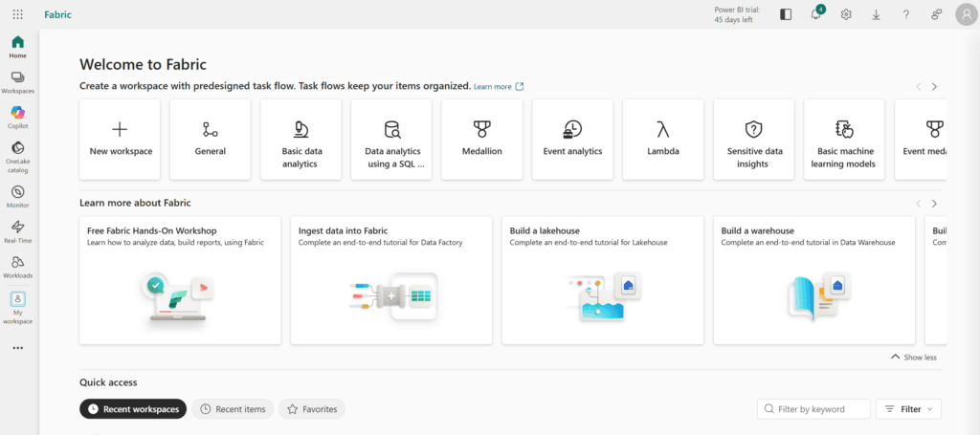Open Help question mark icon
This screenshot has width=980, height=435.
[906, 14]
